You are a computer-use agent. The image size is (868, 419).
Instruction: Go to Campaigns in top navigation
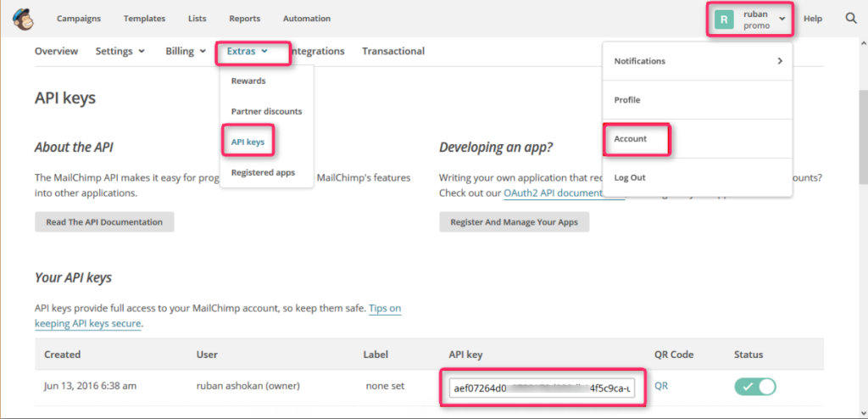coord(79,19)
